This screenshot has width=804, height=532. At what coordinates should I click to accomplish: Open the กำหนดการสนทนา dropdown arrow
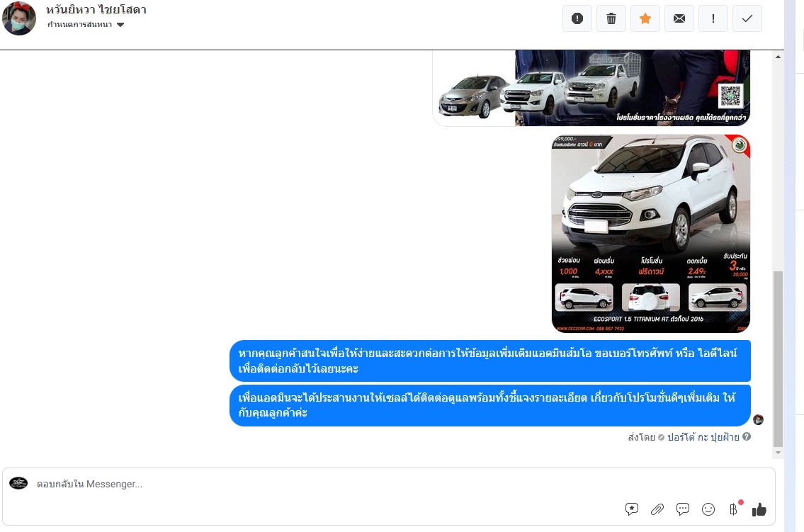coord(120,25)
